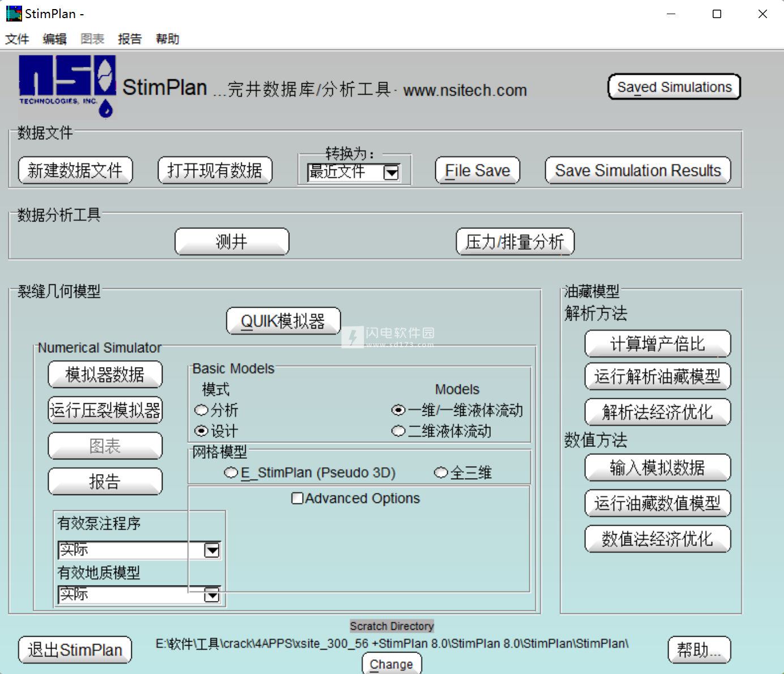
Task: Enable Advanced Options checkbox
Action: tap(297, 498)
